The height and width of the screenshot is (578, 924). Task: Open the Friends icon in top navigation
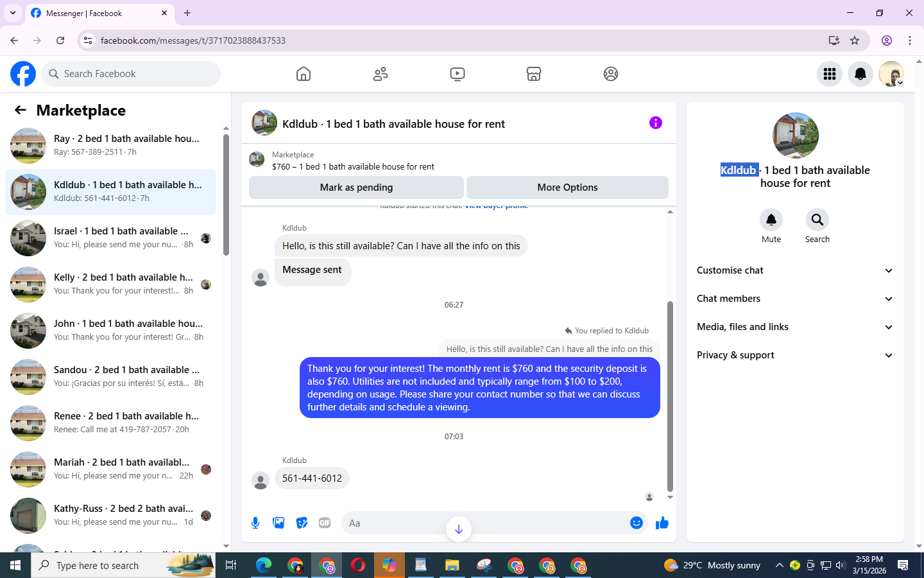(381, 74)
